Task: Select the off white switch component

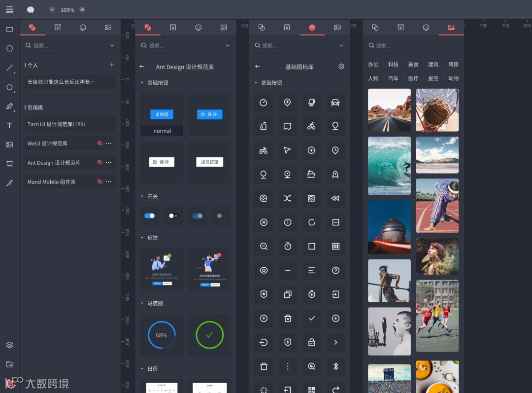Action: [x=173, y=215]
